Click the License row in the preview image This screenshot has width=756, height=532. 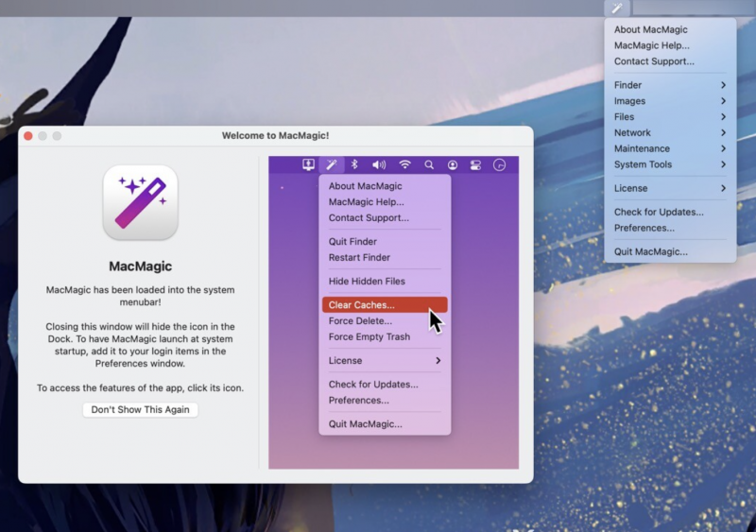[x=385, y=360]
